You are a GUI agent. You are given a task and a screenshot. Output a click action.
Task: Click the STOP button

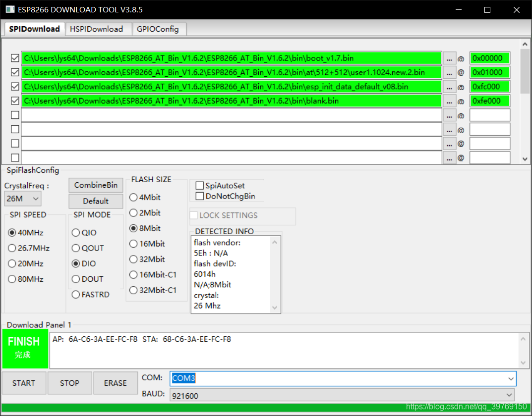click(x=69, y=383)
